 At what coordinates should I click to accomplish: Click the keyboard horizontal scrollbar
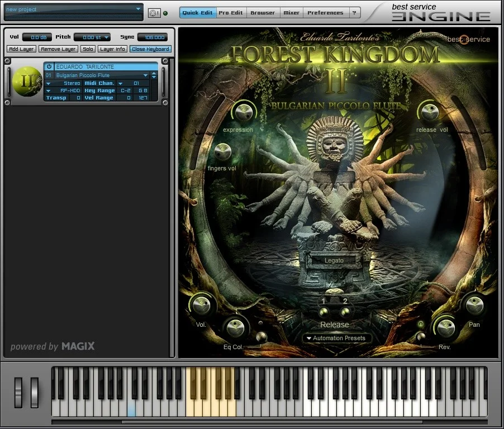coord(272,422)
